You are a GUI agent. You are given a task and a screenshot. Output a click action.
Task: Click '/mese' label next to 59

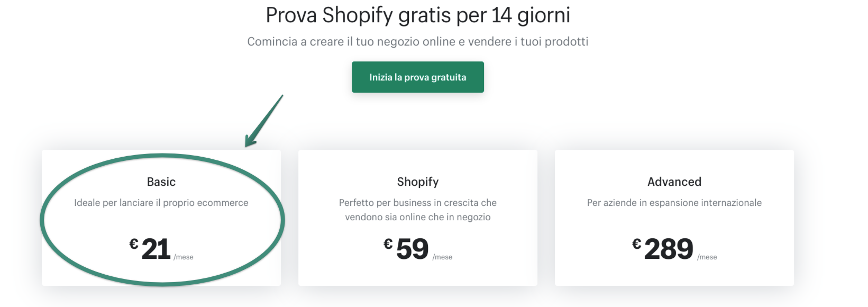442,257
